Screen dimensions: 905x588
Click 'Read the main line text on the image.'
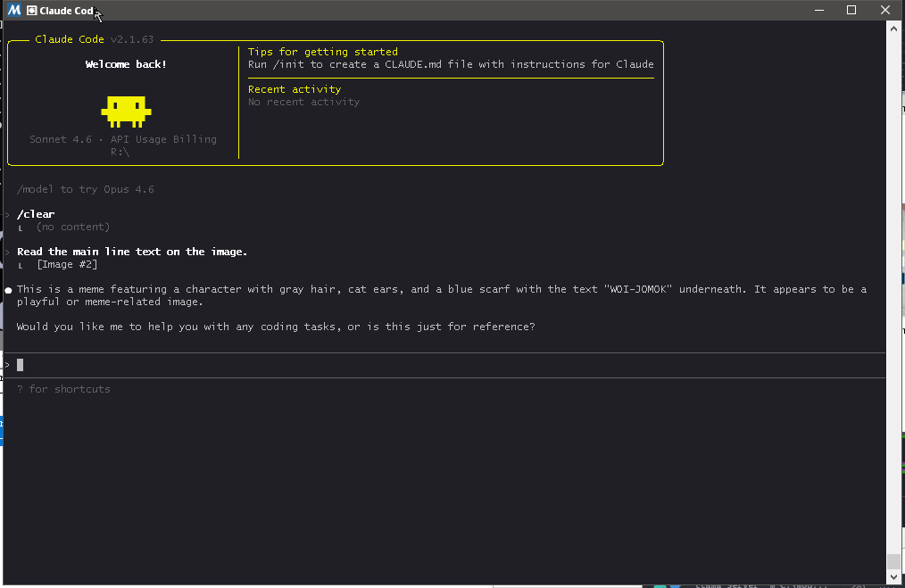coord(132,252)
